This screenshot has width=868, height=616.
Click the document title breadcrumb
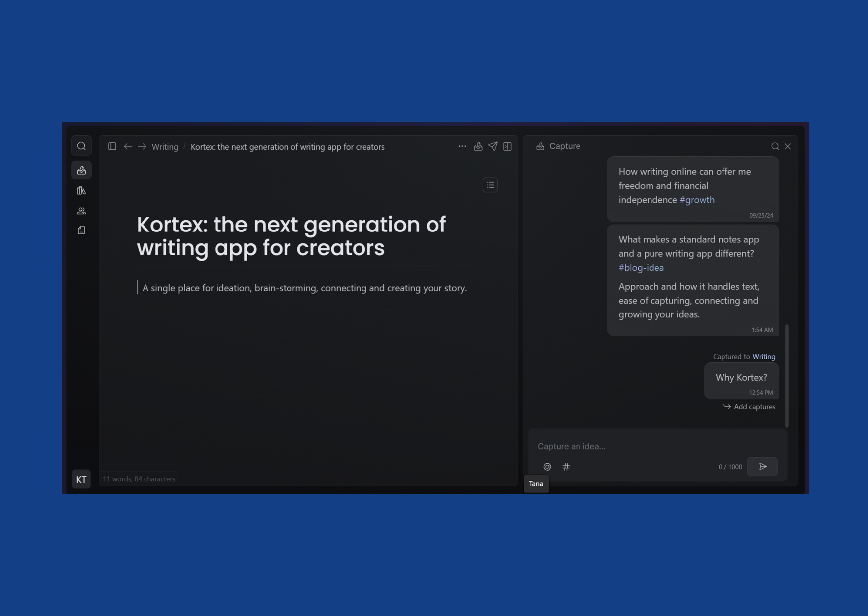point(288,147)
